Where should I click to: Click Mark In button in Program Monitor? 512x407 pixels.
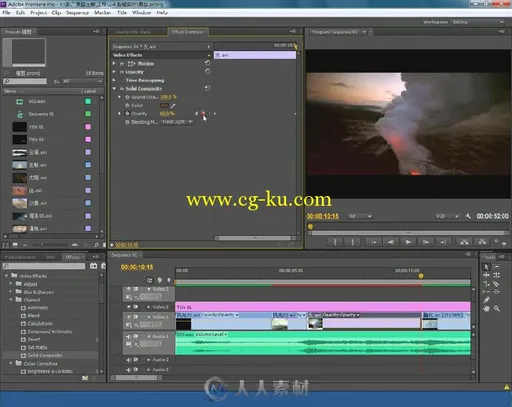tap(335, 242)
